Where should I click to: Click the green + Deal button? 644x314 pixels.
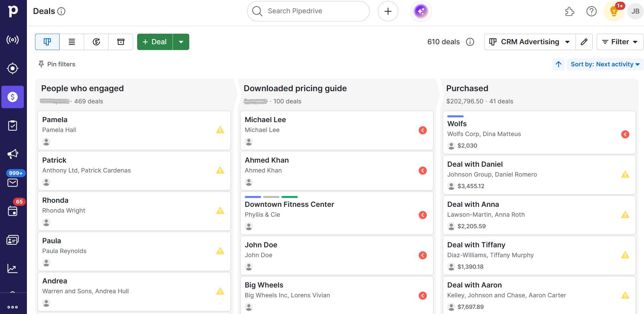coord(154,42)
